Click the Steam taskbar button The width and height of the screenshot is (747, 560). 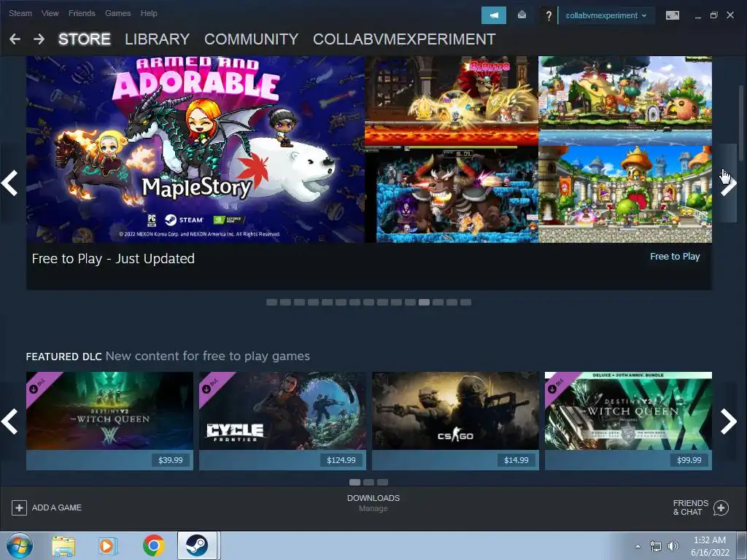197,545
